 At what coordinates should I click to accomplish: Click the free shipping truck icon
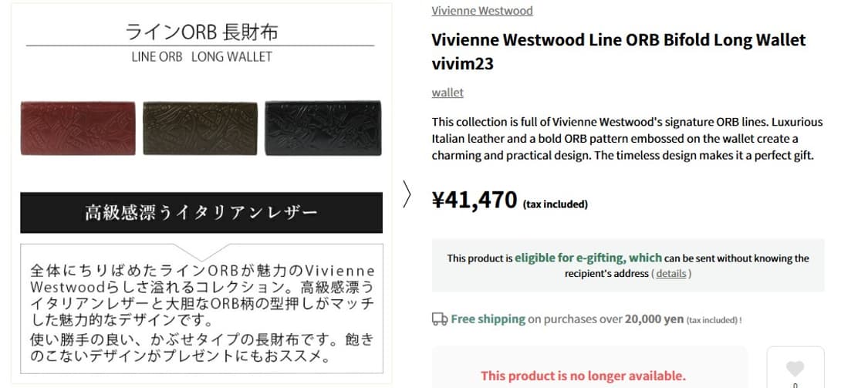point(440,319)
